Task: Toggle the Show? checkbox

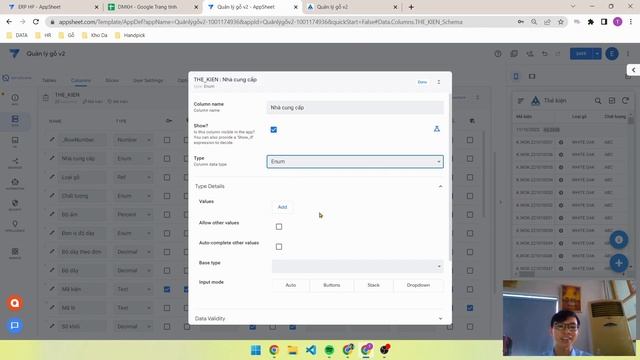Action: [273, 129]
